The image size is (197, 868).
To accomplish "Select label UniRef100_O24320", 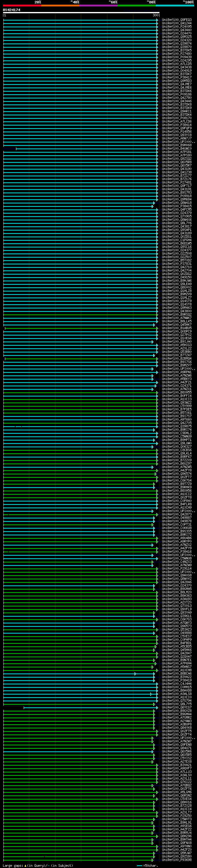I will pos(177,40).
